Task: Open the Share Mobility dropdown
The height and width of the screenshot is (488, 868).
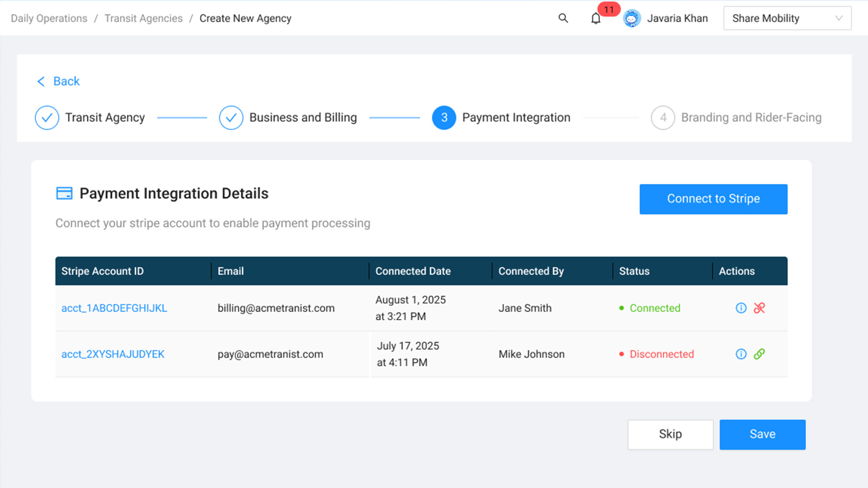Action: coord(787,18)
